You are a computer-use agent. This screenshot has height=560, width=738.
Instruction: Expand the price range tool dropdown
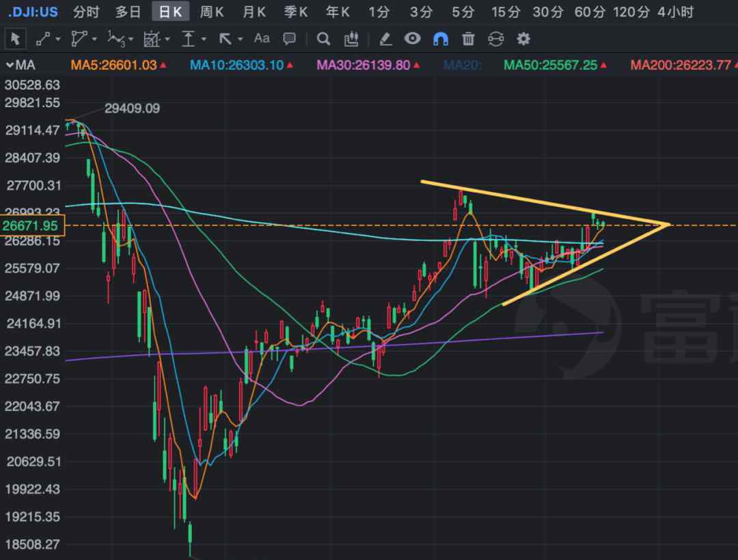click(x=204, y=39)
